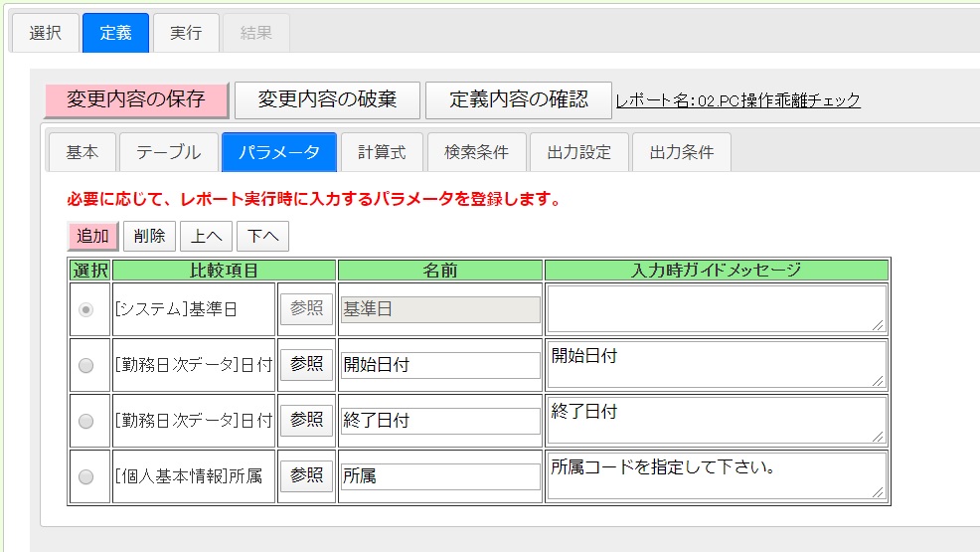Open the 基本 sub-tab
Image resolution: width=980 pixels, height=552 pixels.
tap(82, 152)
